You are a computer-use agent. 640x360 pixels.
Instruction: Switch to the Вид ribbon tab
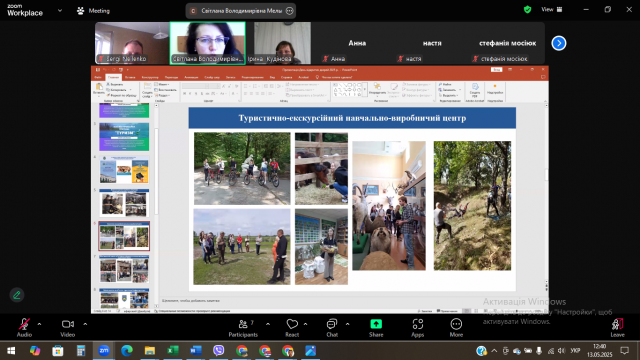[272, 77]
